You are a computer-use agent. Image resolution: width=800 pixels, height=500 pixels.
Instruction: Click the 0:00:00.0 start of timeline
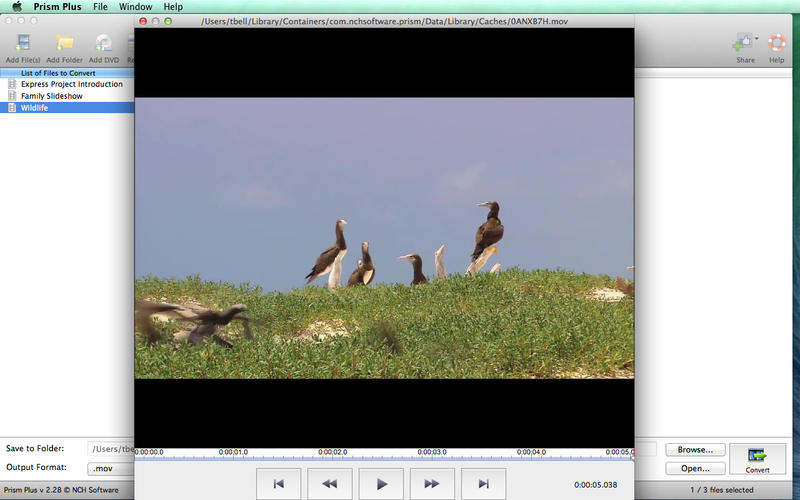[x=149, y=452]
